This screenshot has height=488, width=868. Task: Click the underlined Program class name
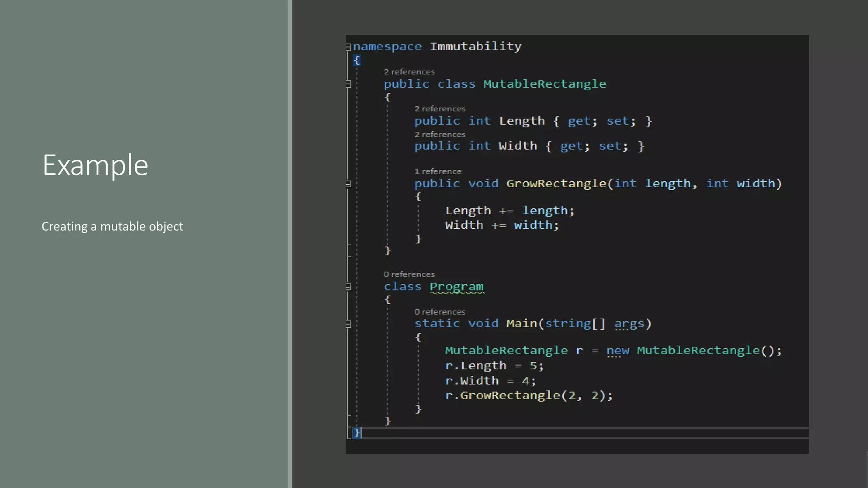[456, 287]
